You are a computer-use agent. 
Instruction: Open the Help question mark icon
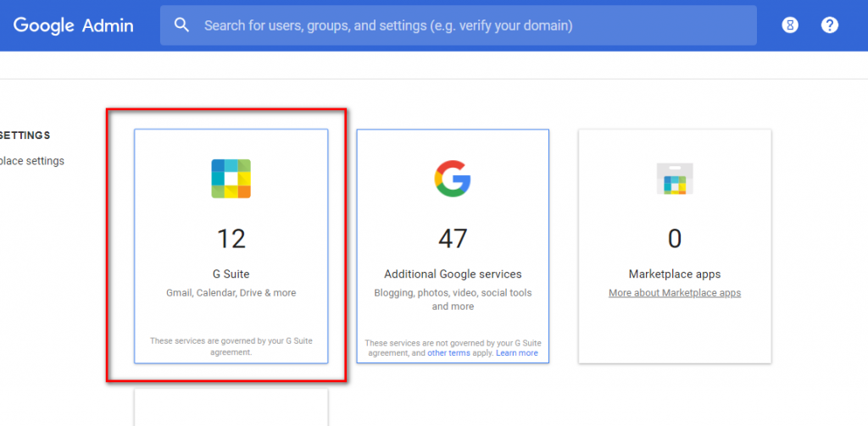(x=830, y=25)
